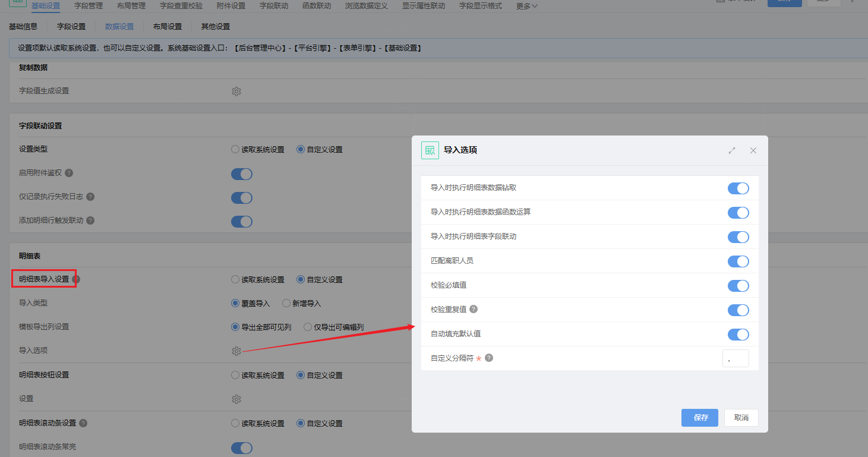Click help icon next to 添加明细行触发联动
Screen dimensions: 868x457
(90, 220)
